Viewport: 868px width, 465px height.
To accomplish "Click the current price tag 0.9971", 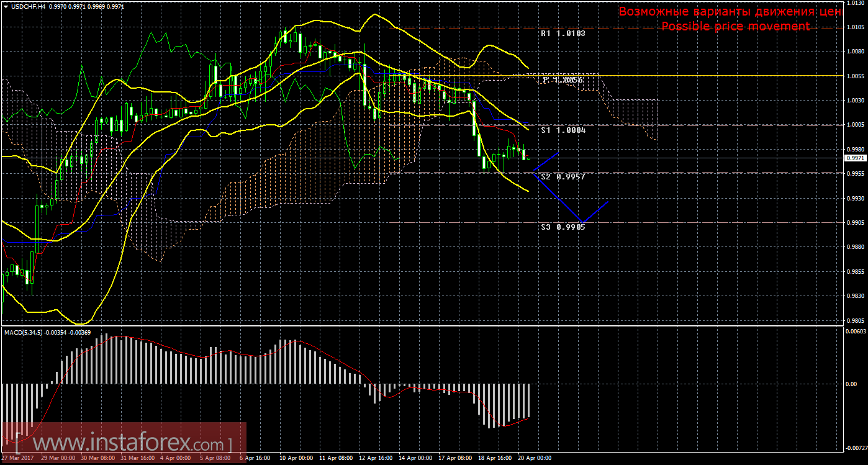I will 854,158.
